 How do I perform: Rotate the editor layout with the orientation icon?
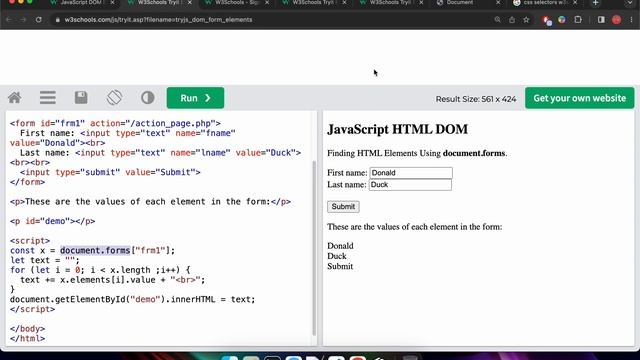[114, 98]
